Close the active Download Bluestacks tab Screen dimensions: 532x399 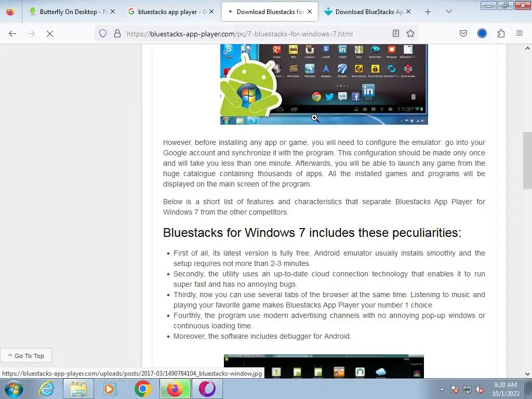[310, 11]
